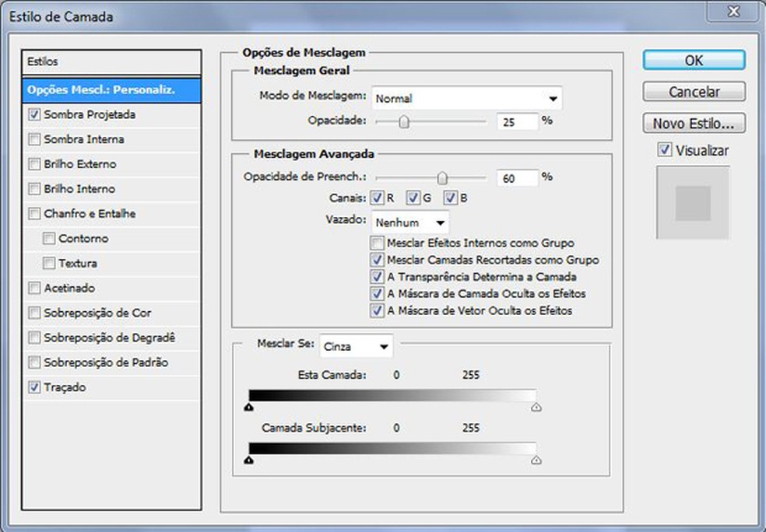Enable Mesclar Efeitos Internos como Grupo
Screen dimensions: 766x532
(x=377, y=243)
